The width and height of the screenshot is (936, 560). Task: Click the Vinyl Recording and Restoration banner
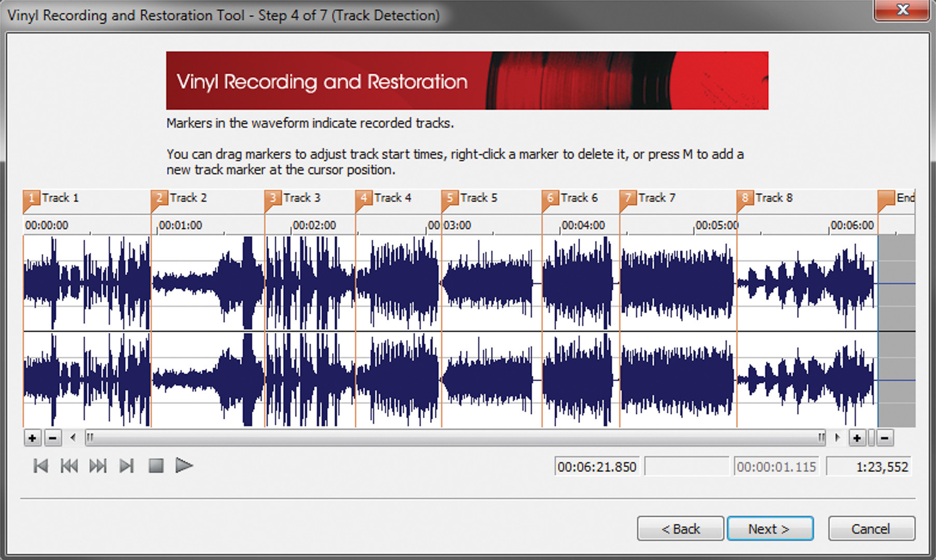(467, 80)
